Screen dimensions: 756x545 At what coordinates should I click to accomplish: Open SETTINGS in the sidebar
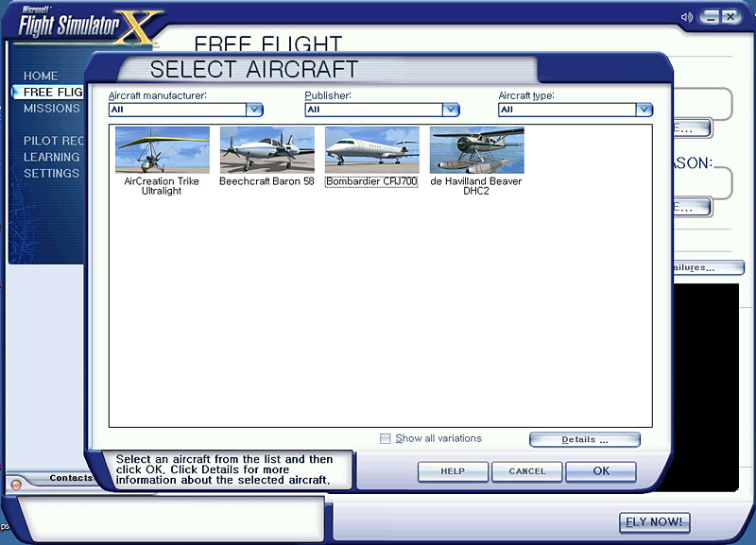click(x=51, y=174)
